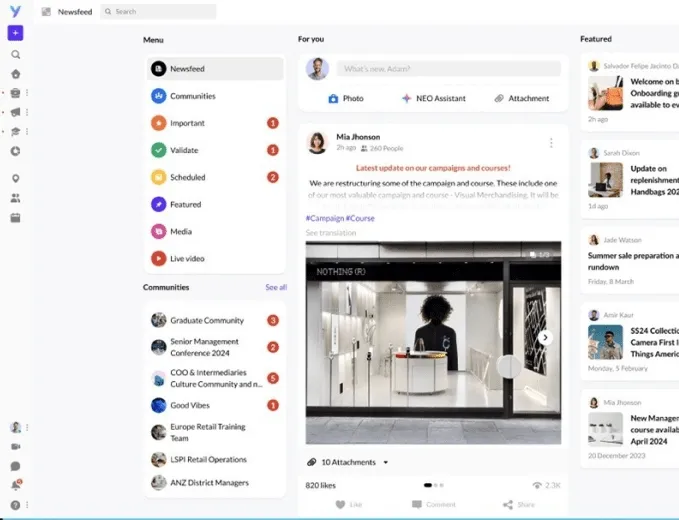Click the user avatar in left sidebar

(16, 427)
